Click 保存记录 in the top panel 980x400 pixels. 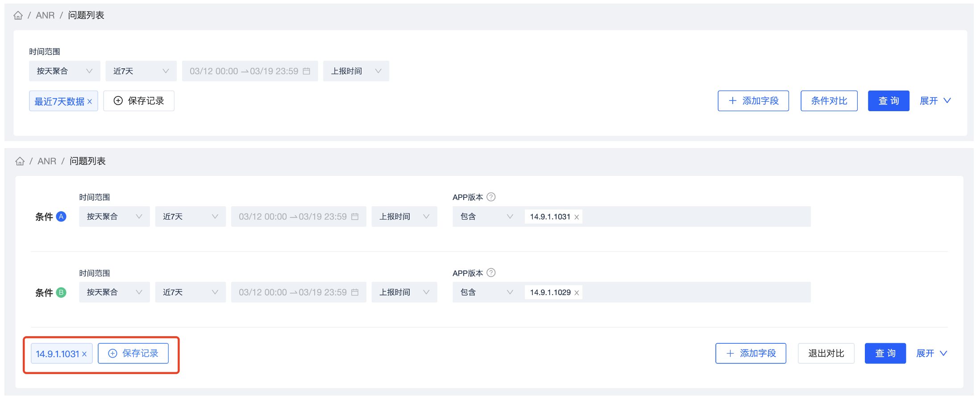(x=139, y=101)
